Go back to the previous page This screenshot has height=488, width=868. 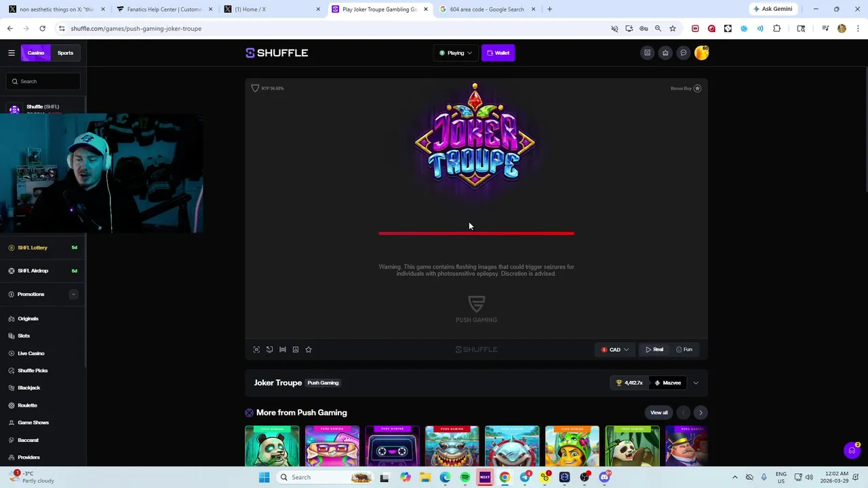(10, 28)
